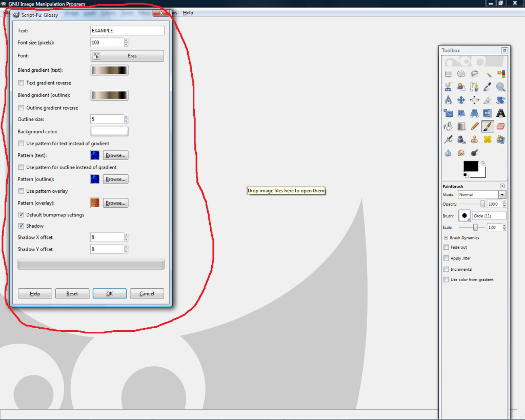Select the Ink tool
The height and width of the screenshot is (420, 525).
pyautogui.click(x=461, y=139)
